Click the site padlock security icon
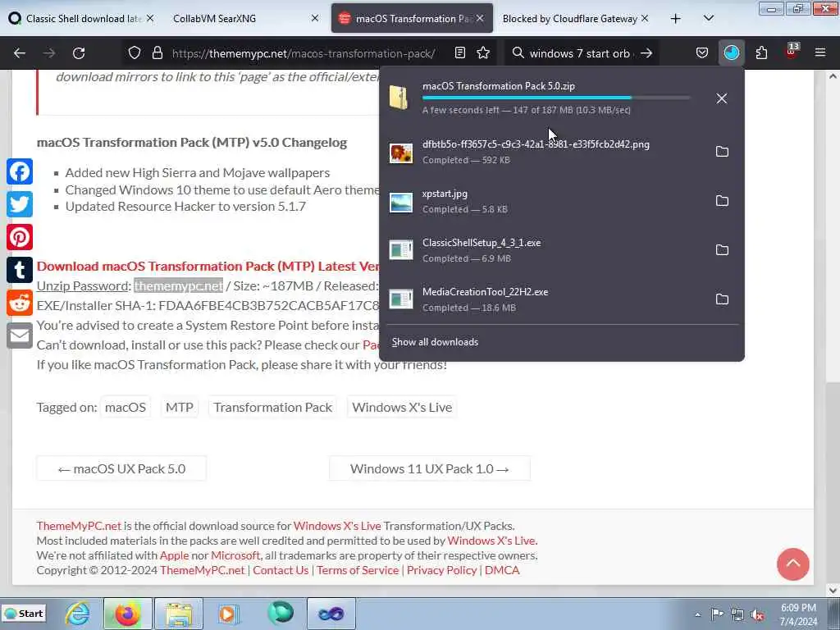Viewport: 840px width, 630px height. [x=157, y=53]
